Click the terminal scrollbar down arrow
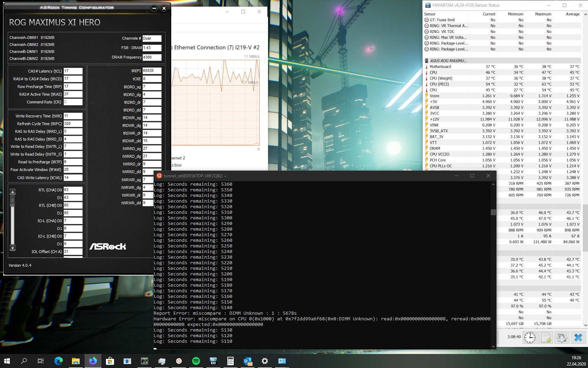The image size is (588, 368). pyautogui.click(x=493, y=347)
